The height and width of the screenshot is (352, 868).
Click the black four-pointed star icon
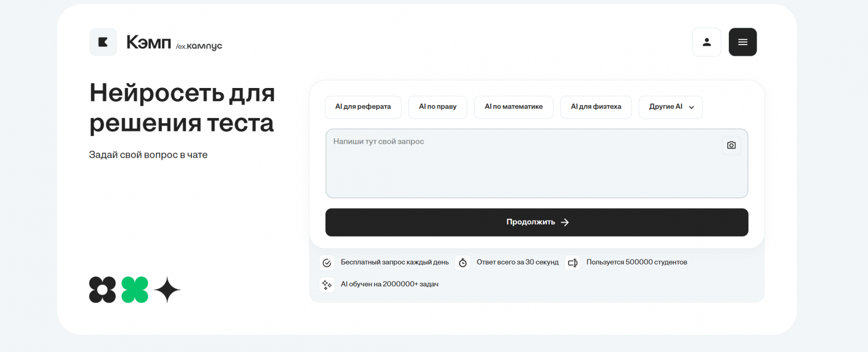click(x=167, y=290)
